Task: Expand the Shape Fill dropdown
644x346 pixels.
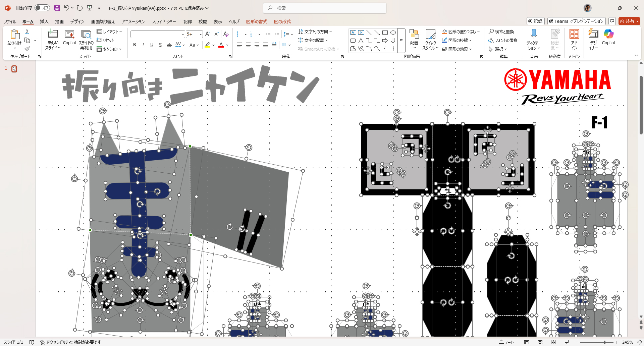Action: 478,32
